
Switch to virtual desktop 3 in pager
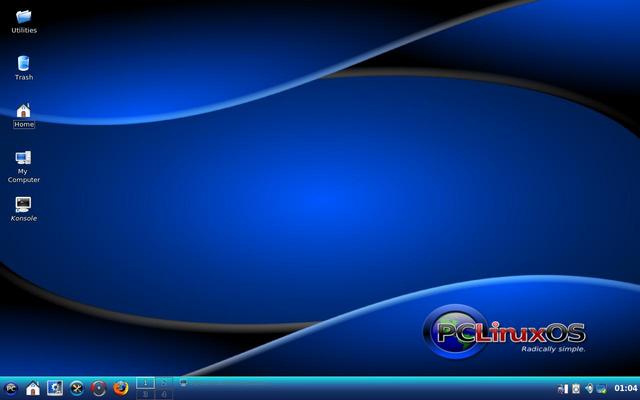(x=146, y=394)
